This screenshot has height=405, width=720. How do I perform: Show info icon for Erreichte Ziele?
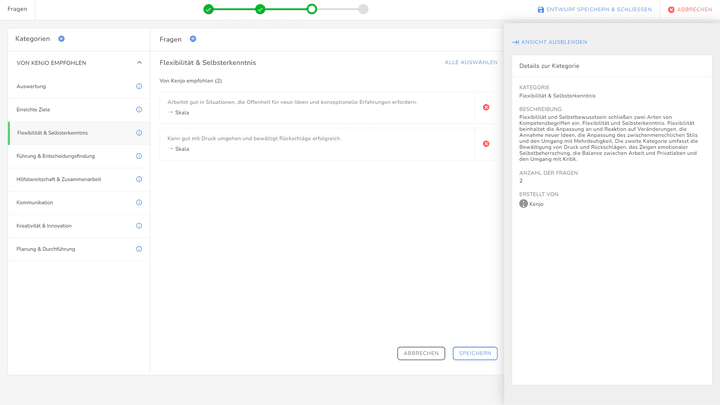[139, 109]
